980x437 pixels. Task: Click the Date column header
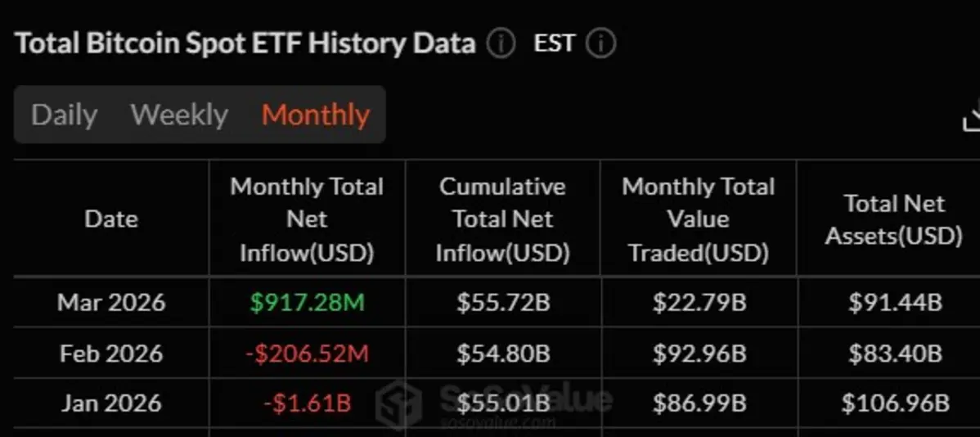point(111,218)
